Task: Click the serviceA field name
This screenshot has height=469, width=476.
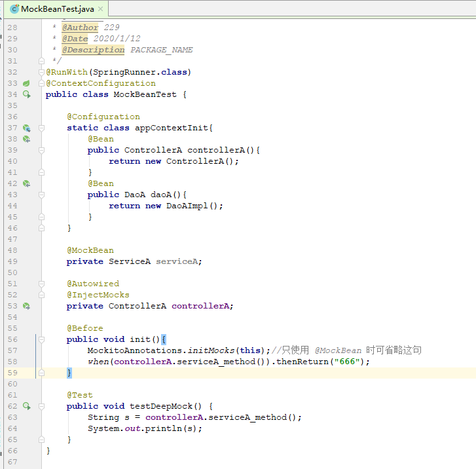Action: (177, 261)
